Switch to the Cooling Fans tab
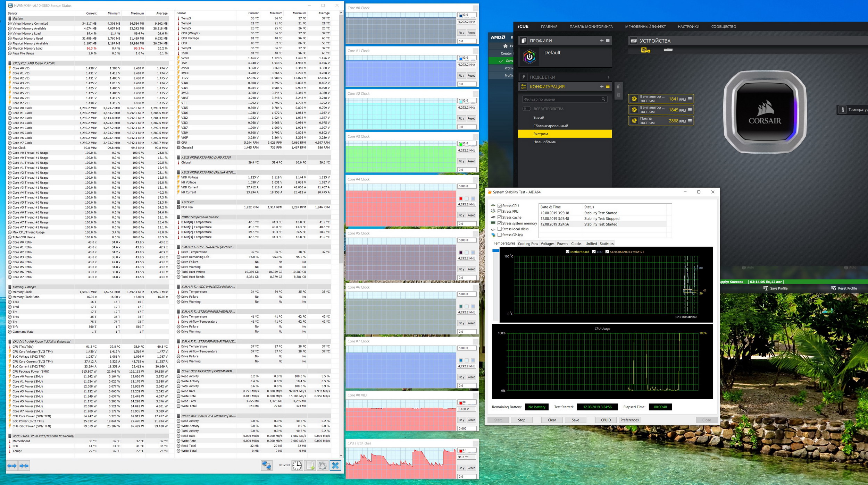The image size is (868, 485). click(x=528, y=244)
